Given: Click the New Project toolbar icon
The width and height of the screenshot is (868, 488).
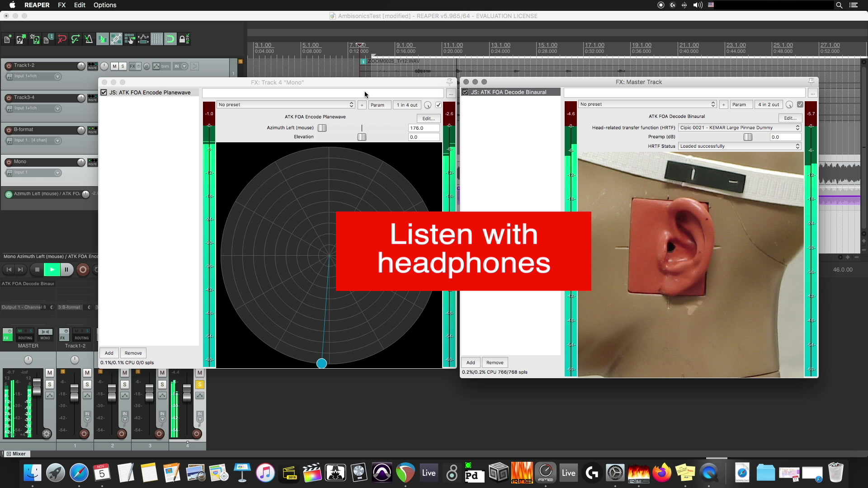Looking at the screenshot, I should 8,39.
